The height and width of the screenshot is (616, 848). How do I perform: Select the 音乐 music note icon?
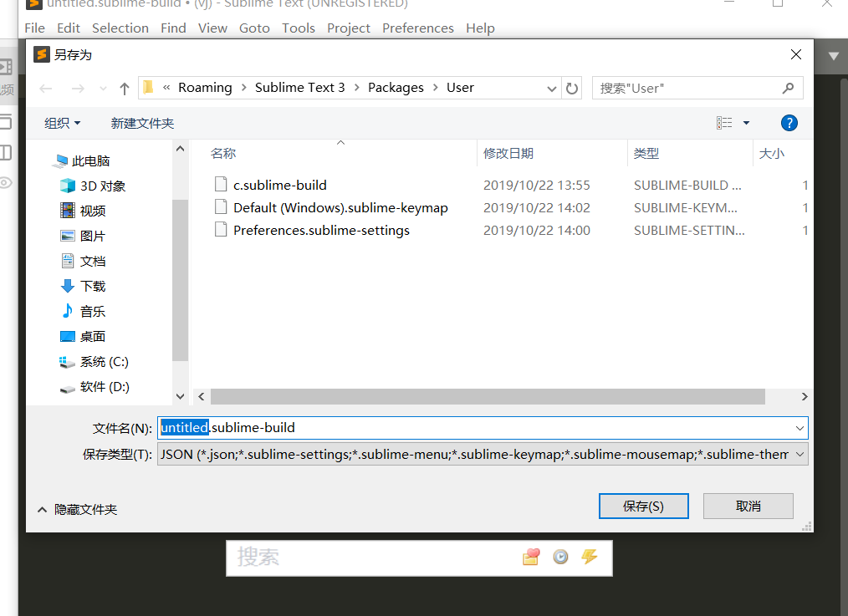(x=67, y=311)
